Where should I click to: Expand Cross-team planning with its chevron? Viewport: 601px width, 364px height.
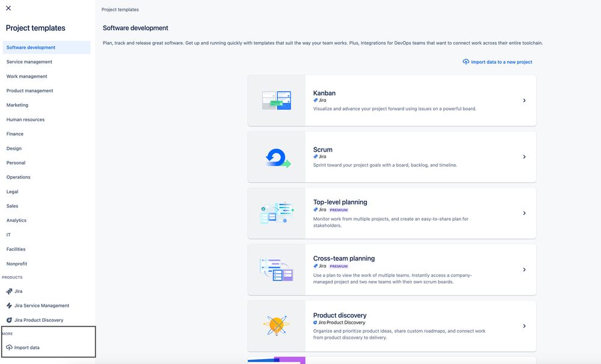525,270
